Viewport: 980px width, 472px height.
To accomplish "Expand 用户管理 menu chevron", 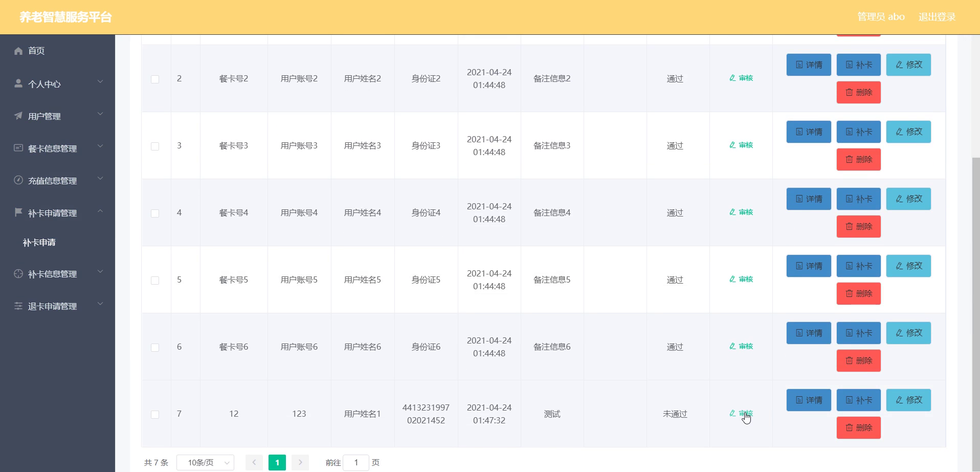I will point(100,114).
